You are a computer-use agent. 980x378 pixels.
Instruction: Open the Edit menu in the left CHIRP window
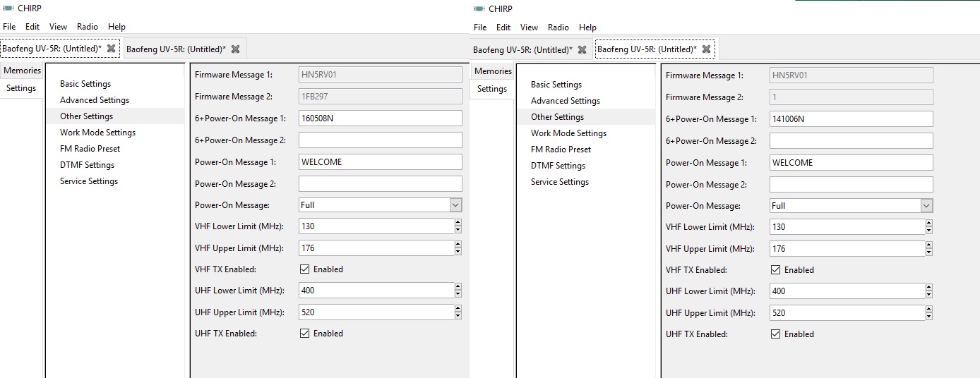tap(32, 27)
